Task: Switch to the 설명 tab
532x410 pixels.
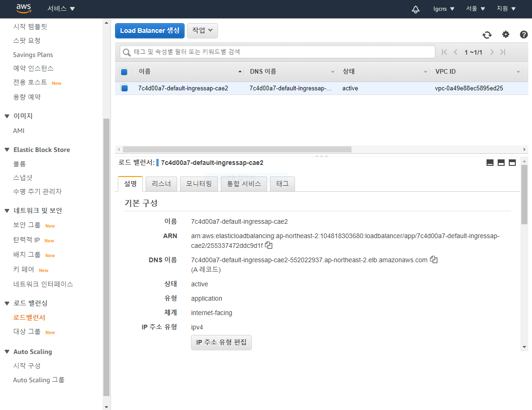Action: (x=130, y=183)
